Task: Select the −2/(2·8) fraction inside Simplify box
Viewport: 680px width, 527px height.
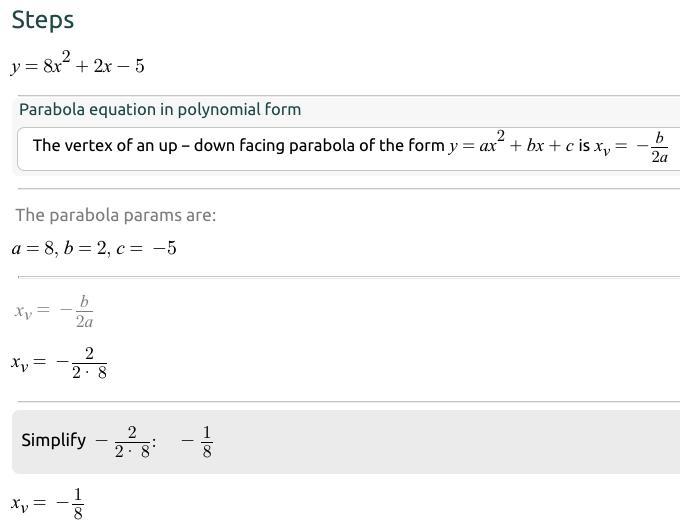Action: pos(123,442)
